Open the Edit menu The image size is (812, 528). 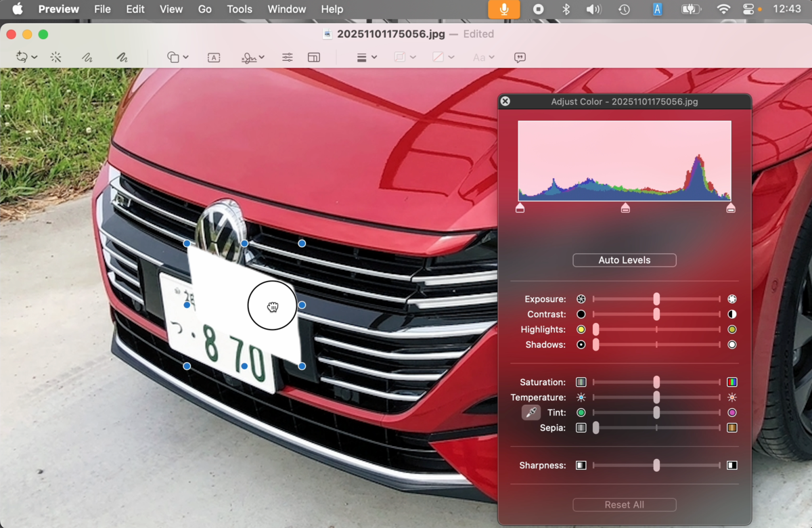[135, 9]
